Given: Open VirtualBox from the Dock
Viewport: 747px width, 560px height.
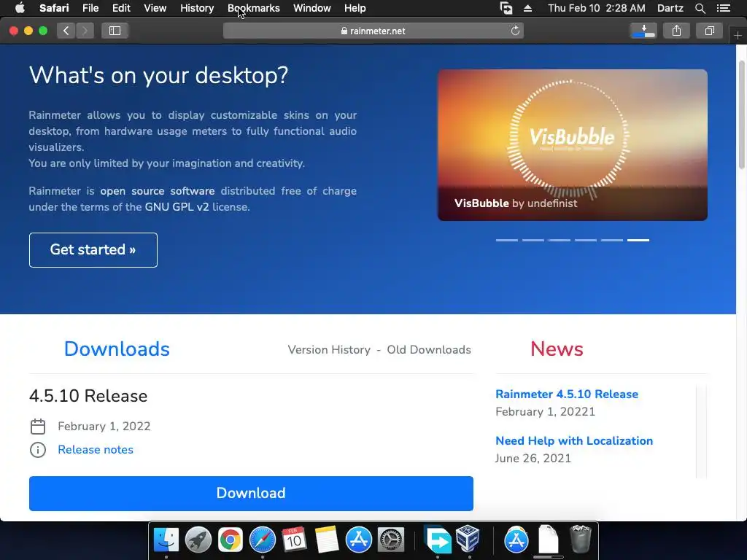Looking at the screenshot, I should [468, 540].
